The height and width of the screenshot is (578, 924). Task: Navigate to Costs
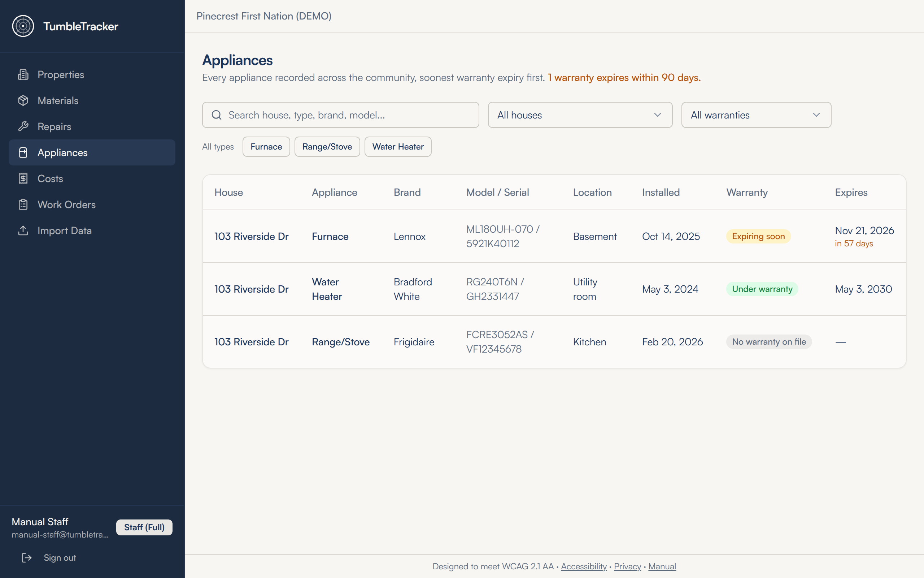point(92,178)
